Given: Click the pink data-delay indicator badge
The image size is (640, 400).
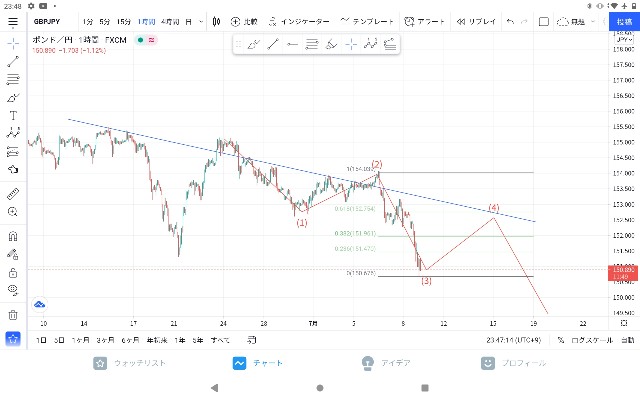Looking at the screenshot, I should (151, 40).
